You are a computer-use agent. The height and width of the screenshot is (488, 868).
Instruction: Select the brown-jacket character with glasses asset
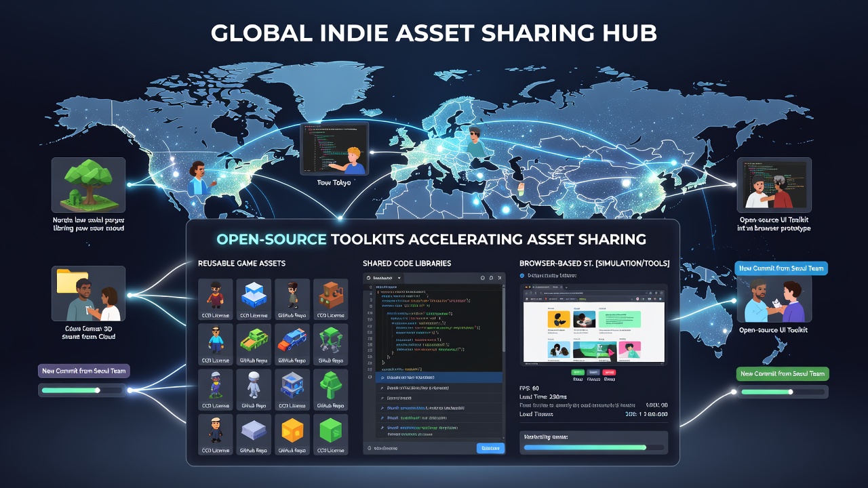pos(292,299)
